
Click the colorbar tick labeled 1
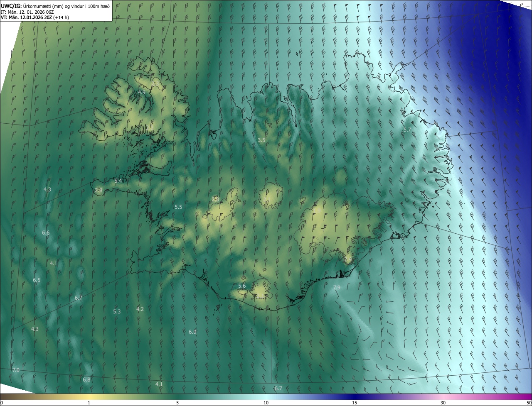point(89,403)
